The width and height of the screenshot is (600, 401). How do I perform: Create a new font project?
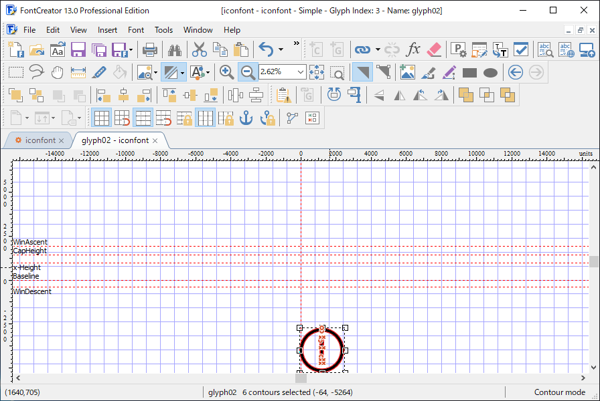16,50
